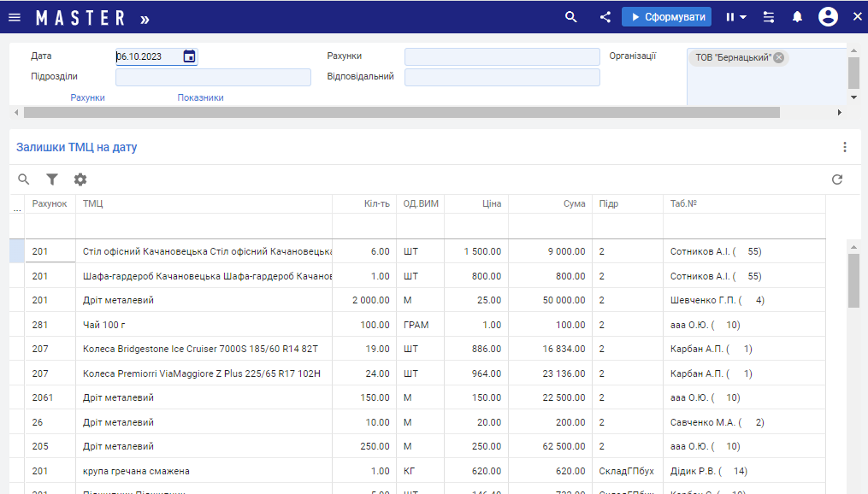Open report settings sliders icon
868x494 pixels.
[x=769, y=17]
